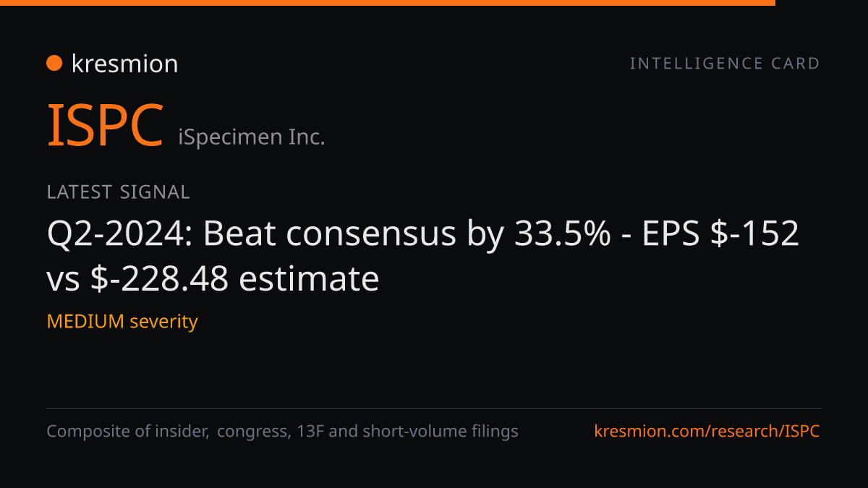Open the kresmion.com/research/ISPC link
The height and width of the screenshot is (488, 868).
click(x=707, y=432)
